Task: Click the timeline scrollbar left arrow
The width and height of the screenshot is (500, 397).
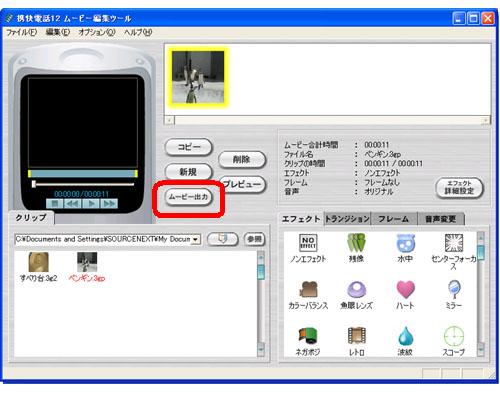Action: 170,120
